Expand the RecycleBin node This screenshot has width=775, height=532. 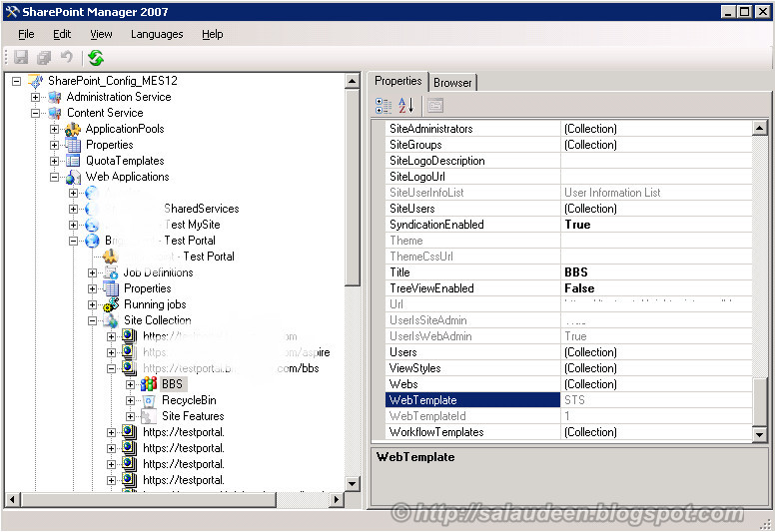coord(130,400)
